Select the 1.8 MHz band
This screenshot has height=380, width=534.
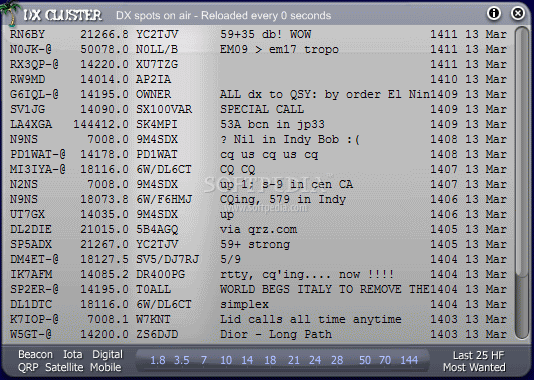[x=158, y=360]
